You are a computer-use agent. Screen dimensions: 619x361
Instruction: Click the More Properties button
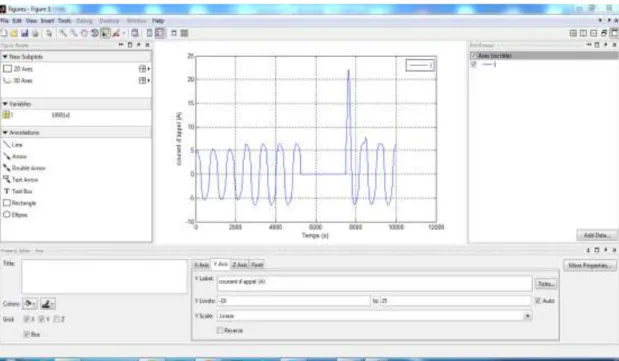click(x=590, y=265)
